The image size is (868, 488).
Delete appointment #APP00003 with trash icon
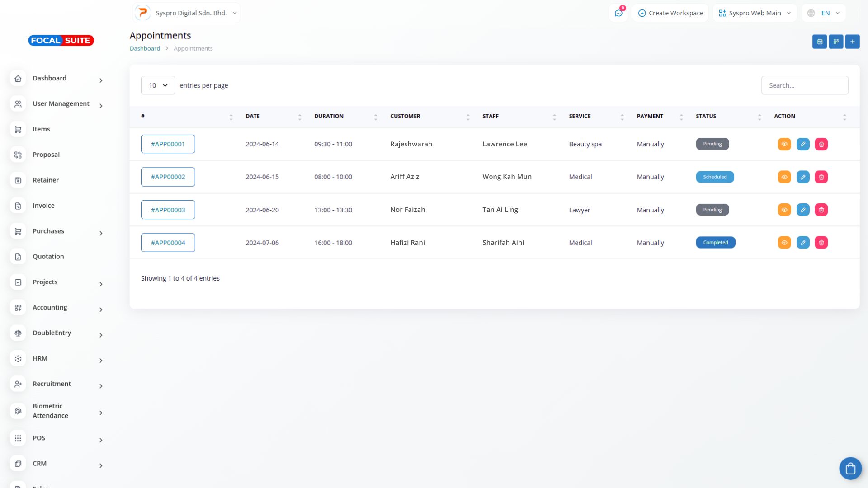point(821,210)
